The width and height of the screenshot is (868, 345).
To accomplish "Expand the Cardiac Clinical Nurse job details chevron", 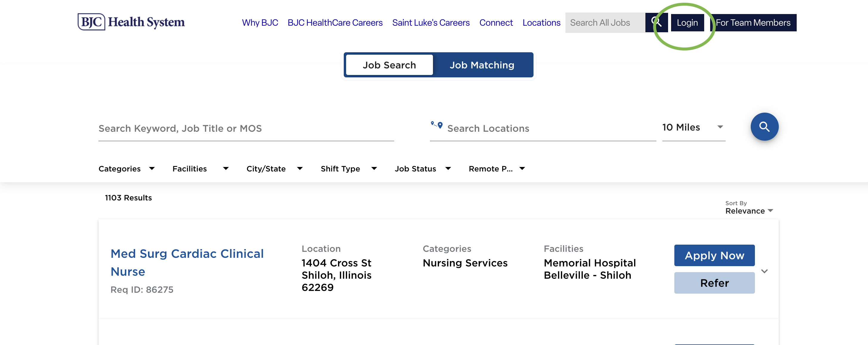I will pos(764,271).
